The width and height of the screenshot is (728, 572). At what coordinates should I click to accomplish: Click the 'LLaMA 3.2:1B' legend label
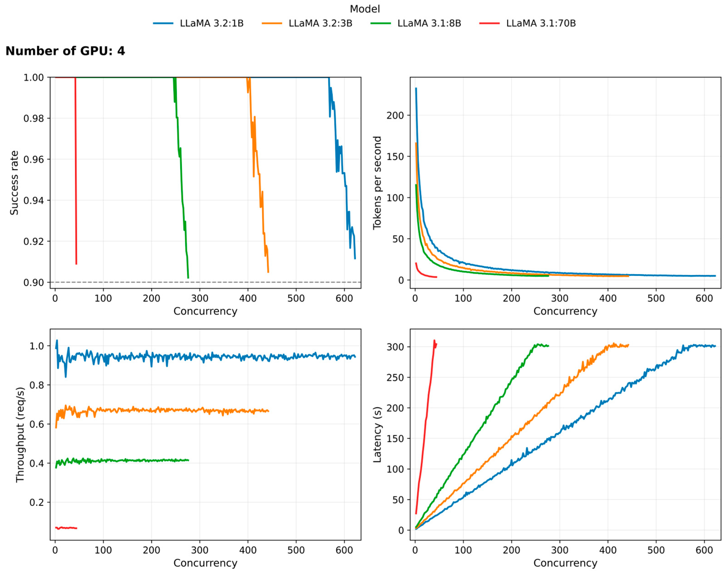pos(212,23)
